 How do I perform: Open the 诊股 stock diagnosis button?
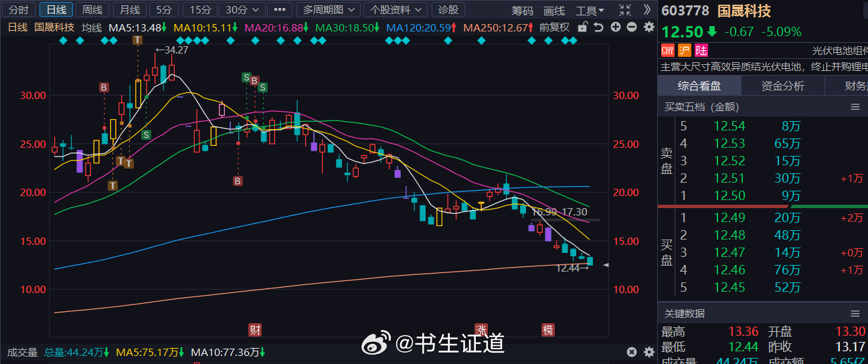[449, 9]
